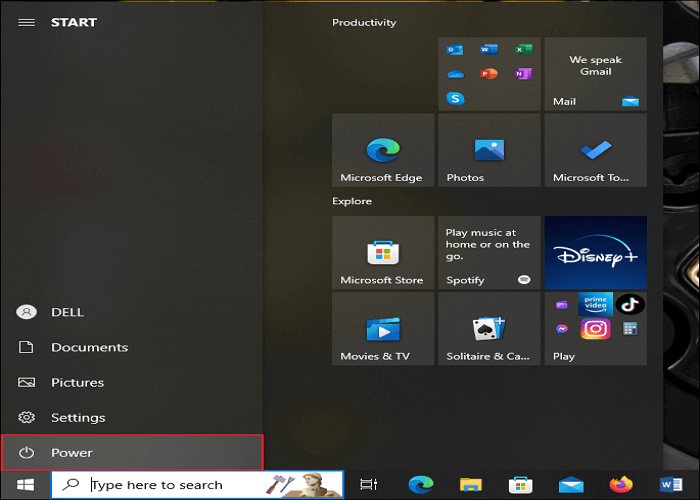
Task: Click the search highlight illustration in search box
Action: pos(304,485)
